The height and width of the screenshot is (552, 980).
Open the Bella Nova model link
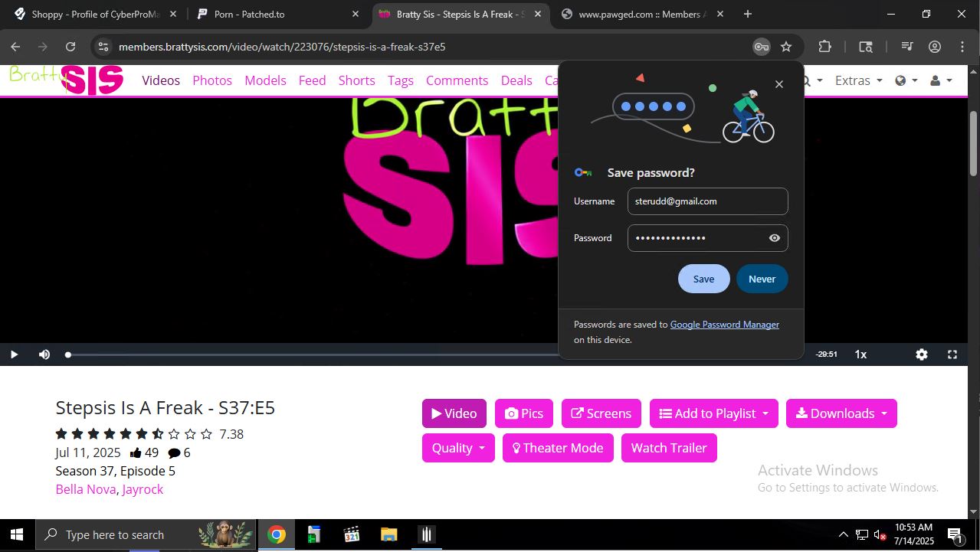86,489
